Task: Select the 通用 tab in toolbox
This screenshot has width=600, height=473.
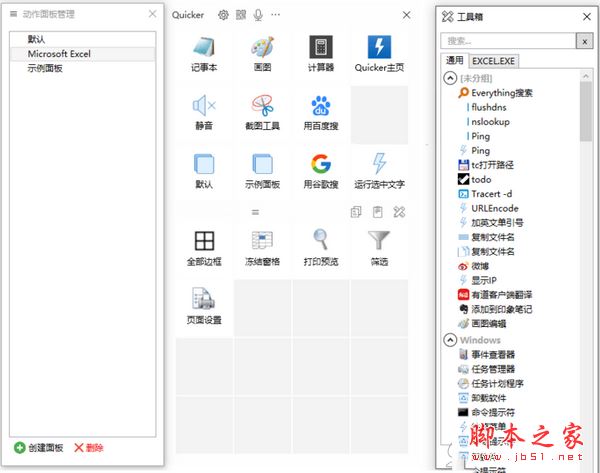Action: point(455,61)
